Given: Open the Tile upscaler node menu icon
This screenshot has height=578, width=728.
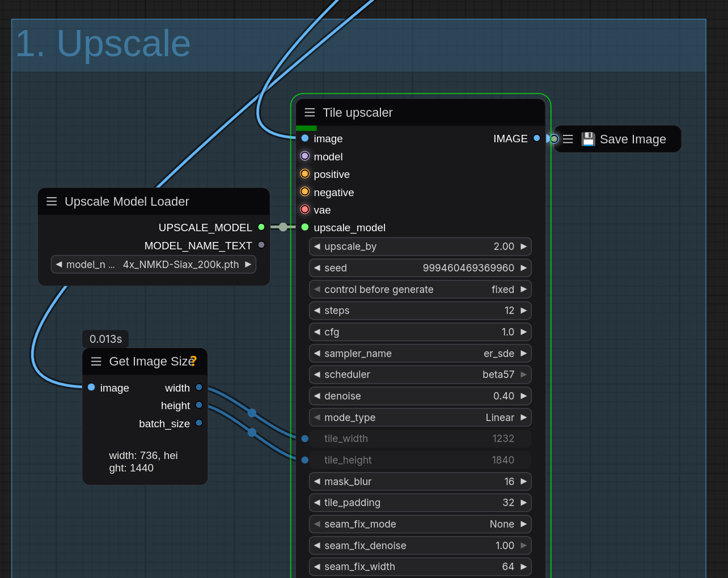Looking at the screenshot, I should (x=310, y=113).
